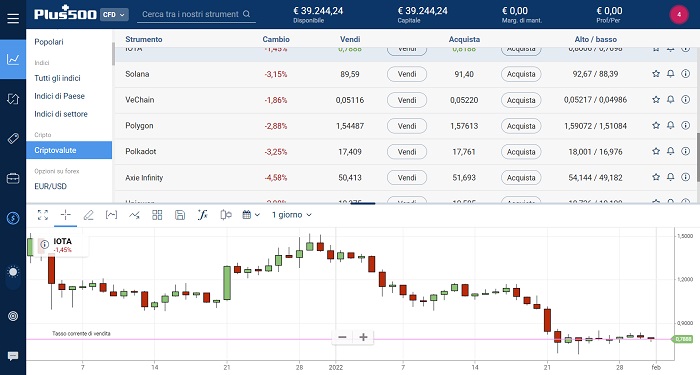This screenshot has width=700, height=375.
Task: Click the save chart floppy icon
Action: pyautogui.click(x=180, y=215)
